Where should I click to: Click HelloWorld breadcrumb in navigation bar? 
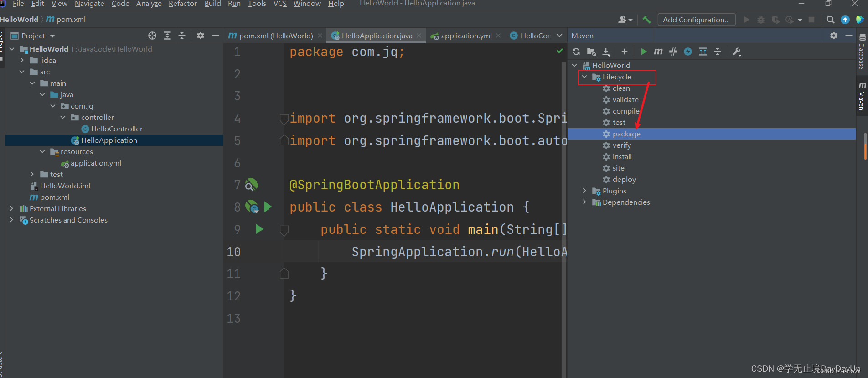tap(19, 20)
